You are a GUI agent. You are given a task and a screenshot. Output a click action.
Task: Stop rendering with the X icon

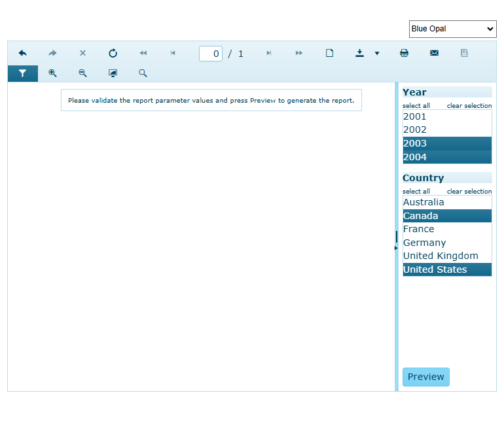[82, 54]
